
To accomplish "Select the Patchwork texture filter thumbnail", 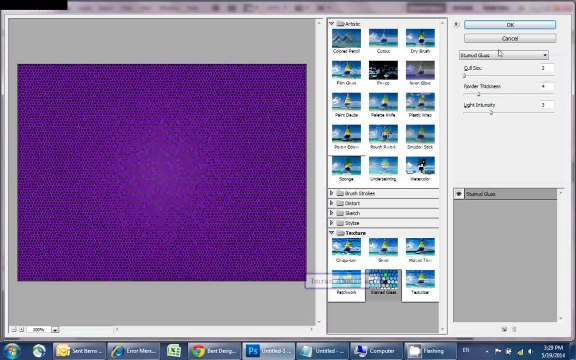I will [x=346, y=279].
